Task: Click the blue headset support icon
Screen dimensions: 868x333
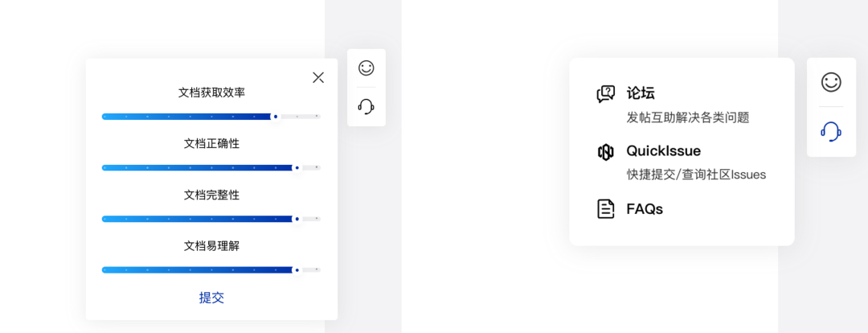Action: coord(831,131)
